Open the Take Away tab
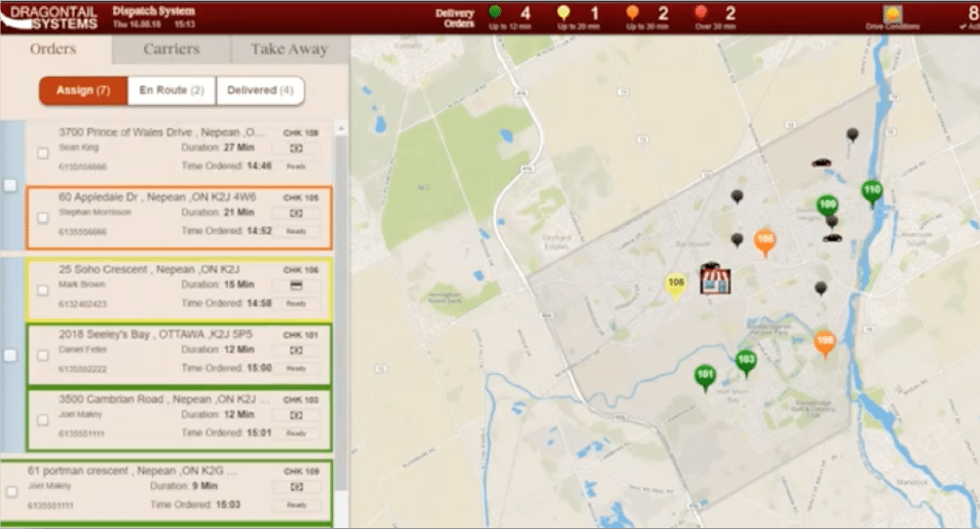Screen dimensions: 980x529 click(x=288, y=50)
